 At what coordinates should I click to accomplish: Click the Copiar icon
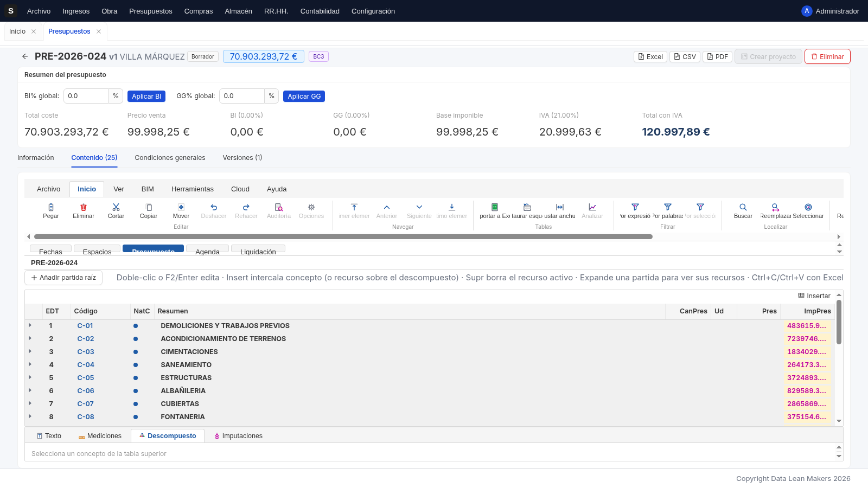coord(149,207)
